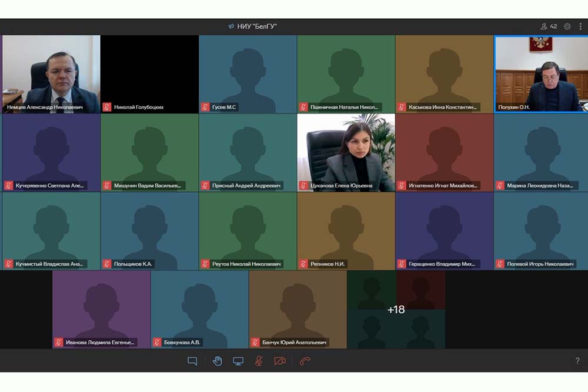The image size is (588, 392).
Task: Start screen sharing with monitor icon
Action: pyautogui.click(x=238, y=361)
